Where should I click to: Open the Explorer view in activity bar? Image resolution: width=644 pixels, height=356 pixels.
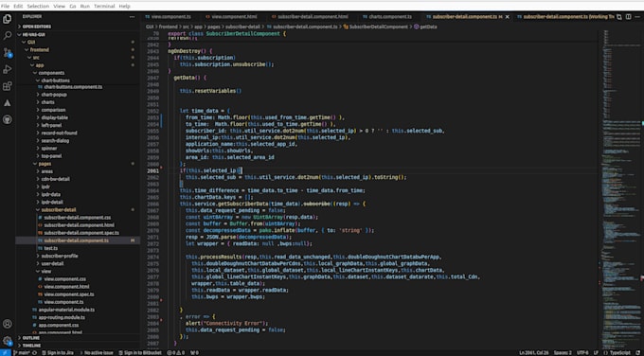pos(7,19)
